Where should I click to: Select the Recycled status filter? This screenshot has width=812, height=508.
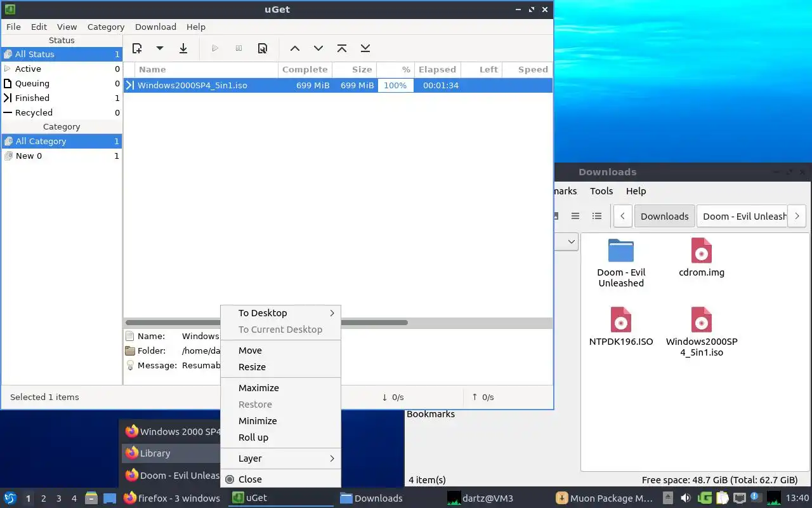coord(62,112)
